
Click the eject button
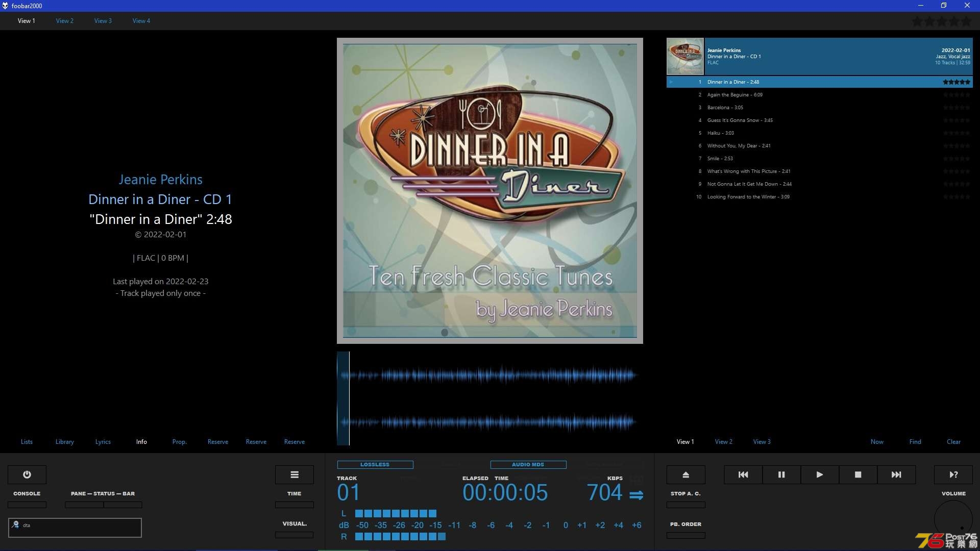686,474
